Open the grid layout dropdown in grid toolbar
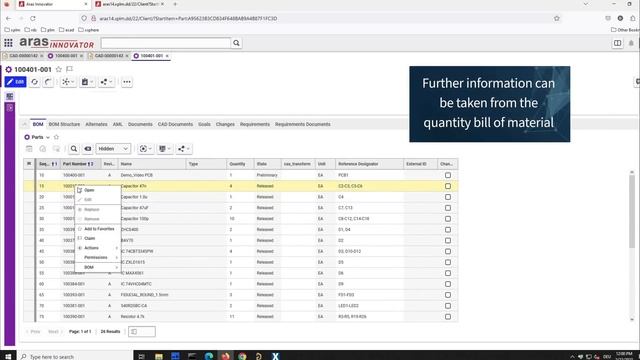Image resolution: width=640 pixels, height=360 pixels. pos(164,149)
